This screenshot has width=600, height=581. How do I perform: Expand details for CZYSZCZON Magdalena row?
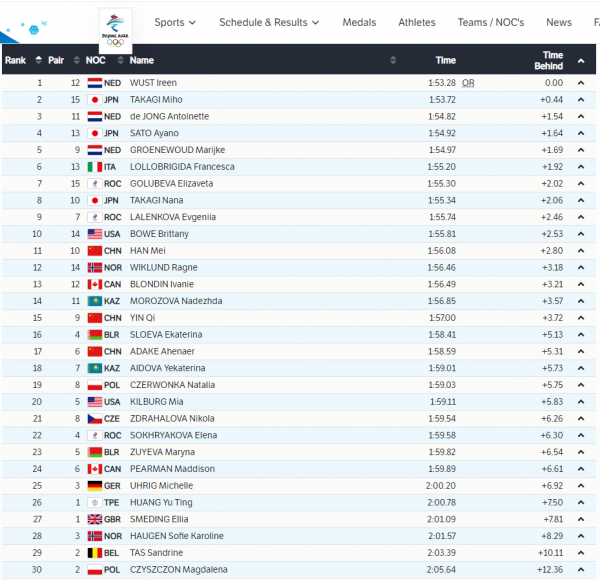(x=581, y=570)
